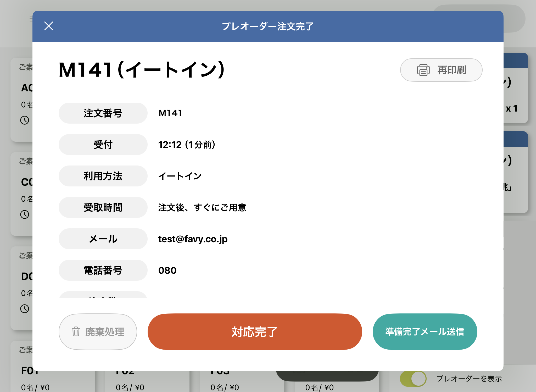Click the M141 (イートイン) heading

pyautogui.click(x=142, y=70)
